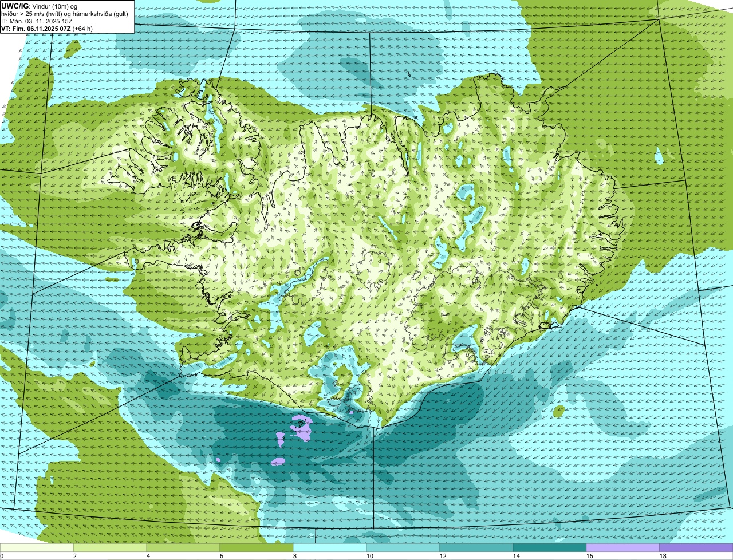Click the purple legend swatch above 18
The image size is (733, 560).
696,548
